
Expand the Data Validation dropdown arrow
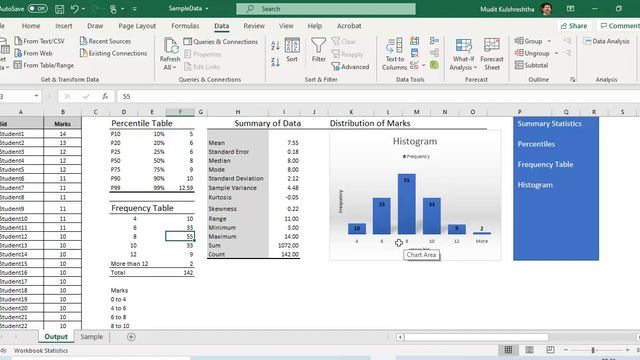point(424,65)
